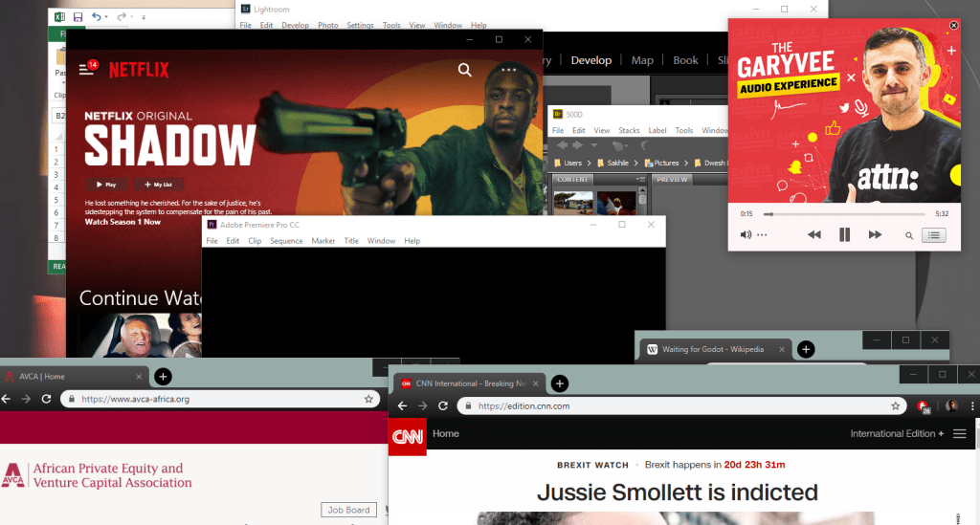Select the Preview panel tab in Bridge
Screen dimensions: 980x525
click(672, 179)
